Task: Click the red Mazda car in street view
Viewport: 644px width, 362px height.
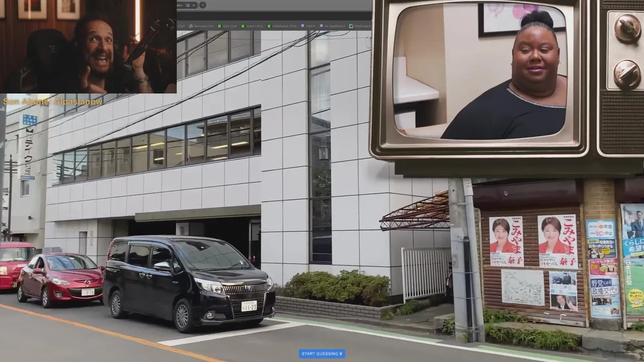Action: pyautogui.click(x=60, y=279)
